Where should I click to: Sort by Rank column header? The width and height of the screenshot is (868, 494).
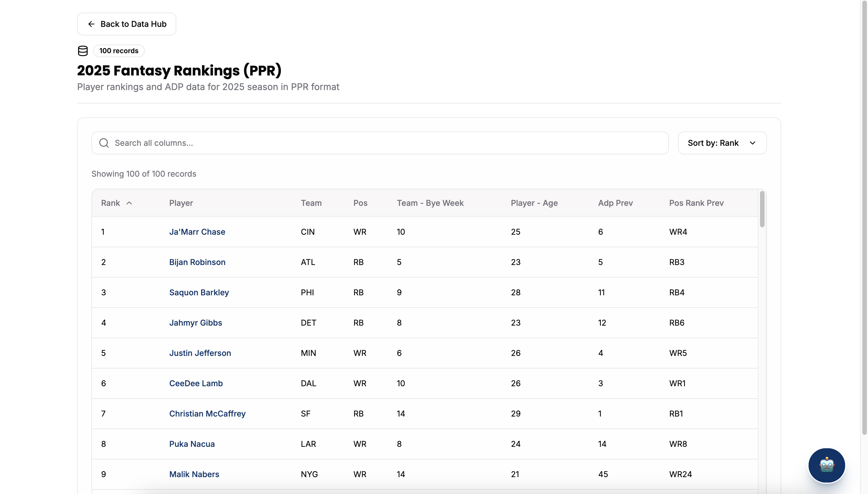(x=111, y=203)
